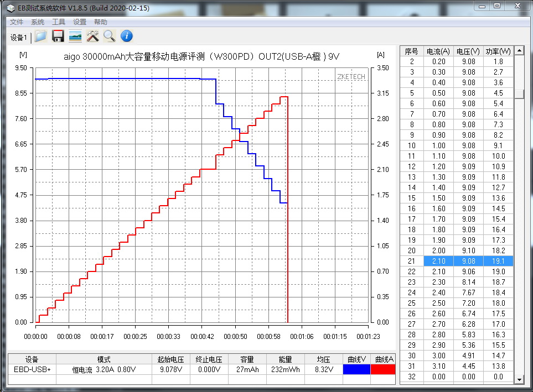Switch to the 设备1 tab
The image size is (533, 392).
click(x=19, y=38)
